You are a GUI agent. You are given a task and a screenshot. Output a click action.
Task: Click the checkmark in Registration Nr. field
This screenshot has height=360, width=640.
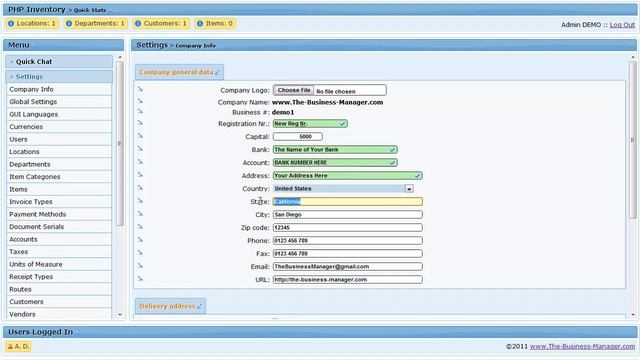point(342,124)
